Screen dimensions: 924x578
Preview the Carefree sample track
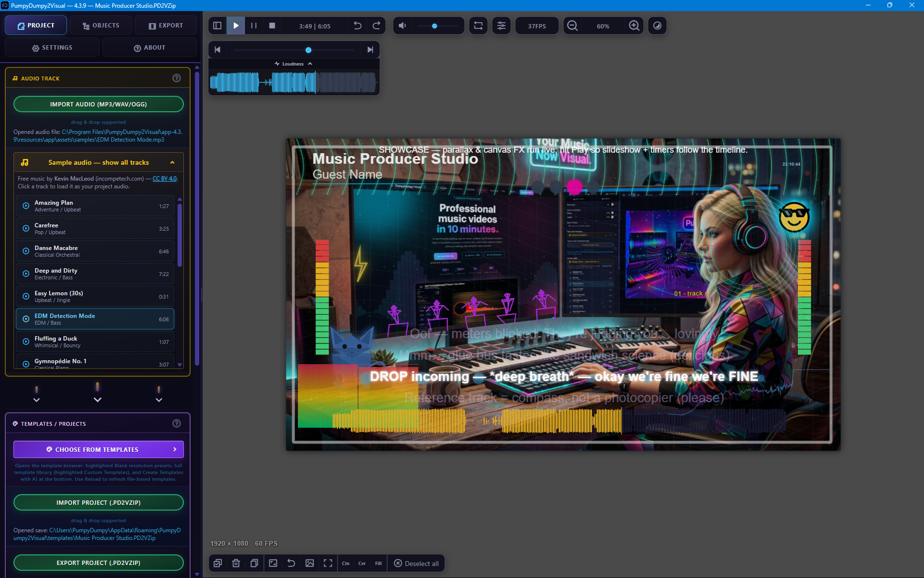click(x=26, y=228)
